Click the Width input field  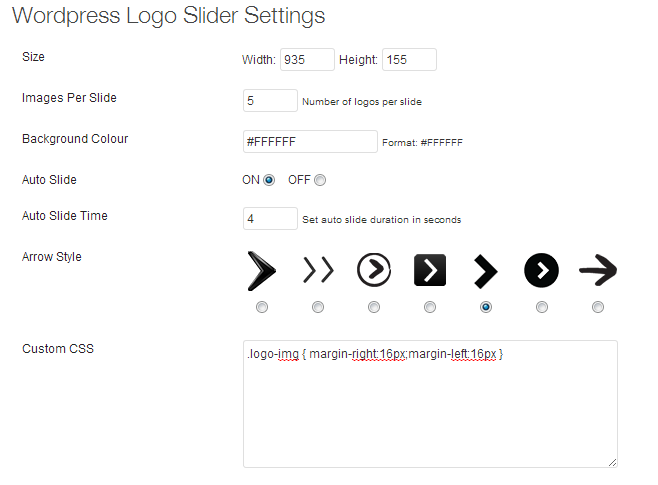(307, 60)
